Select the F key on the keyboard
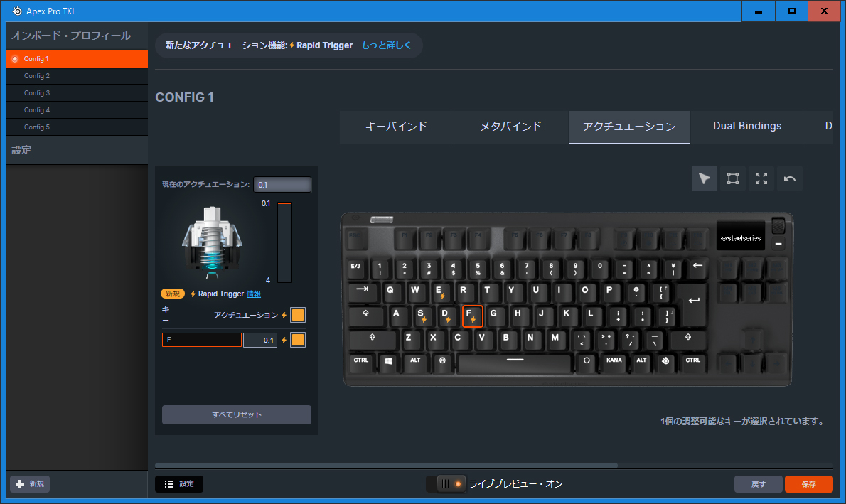 click(x=472, y=316)
